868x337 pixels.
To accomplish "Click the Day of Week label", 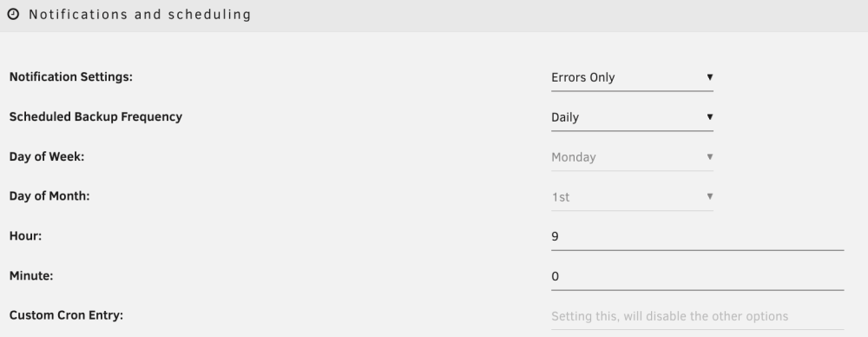I will point(47,157).
